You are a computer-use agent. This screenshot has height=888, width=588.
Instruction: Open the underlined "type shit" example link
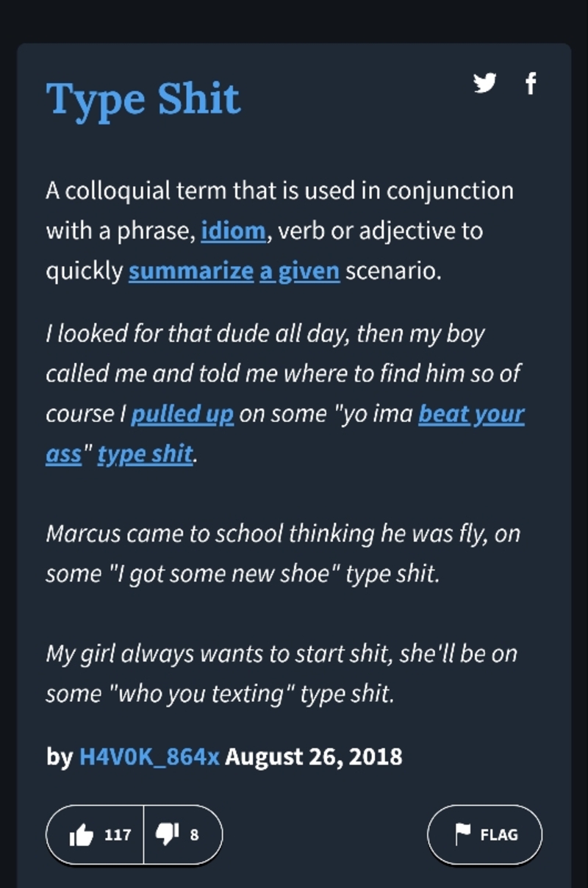point(146,454)
